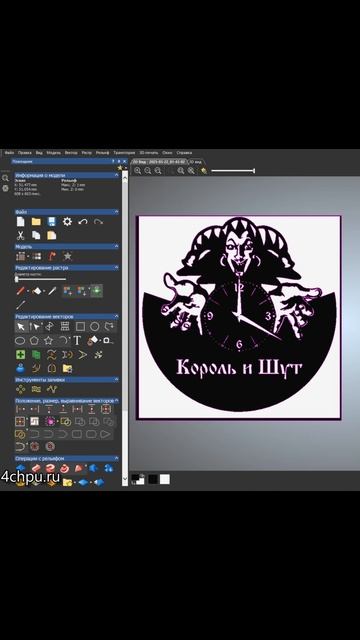
Task: Click the light bulb icon in view toolbar
Action: tap(204, 171)
